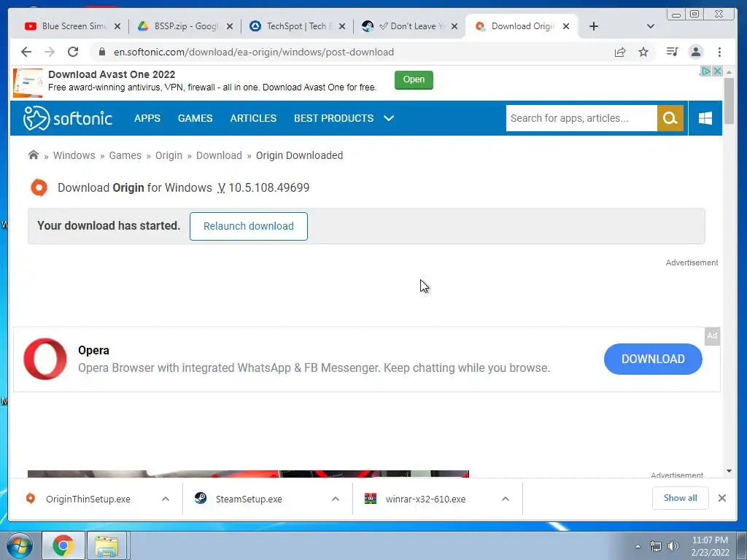
Task: Go back to the previous page
Action: pyautogui.click(x=26, y=52)
